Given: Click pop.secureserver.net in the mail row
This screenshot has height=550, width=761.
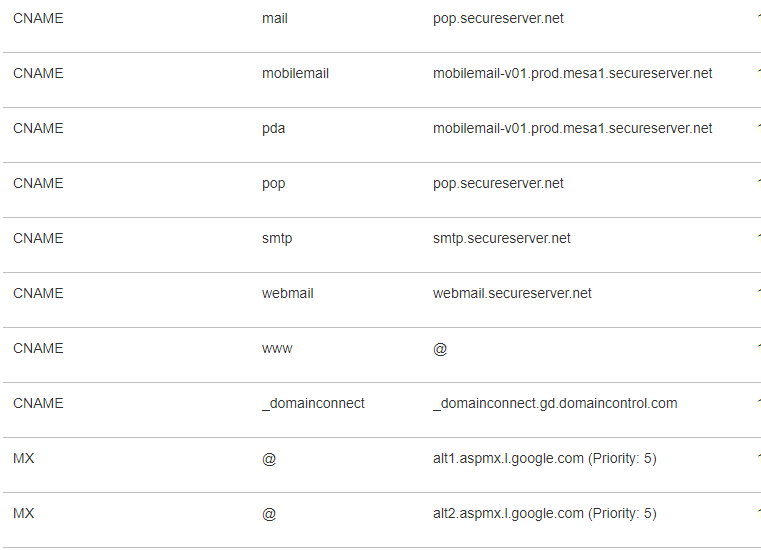Looking at the screenshot, I should click(x=498, y=19).
